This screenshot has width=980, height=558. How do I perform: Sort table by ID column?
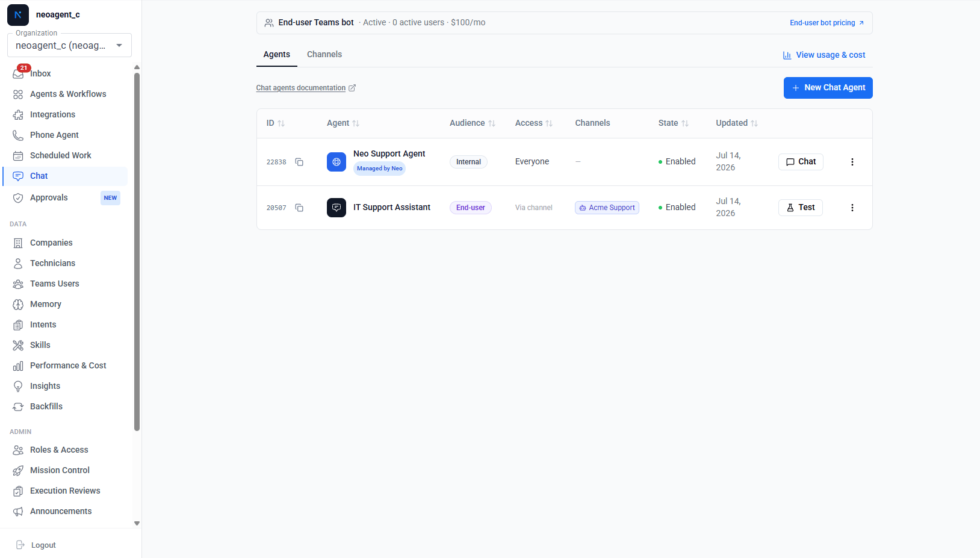pos(276,123)
